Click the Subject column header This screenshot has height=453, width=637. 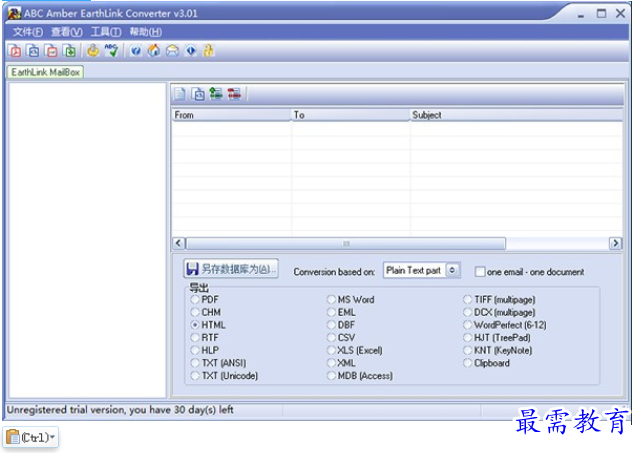pyautogui.click(x=516, y=115)
